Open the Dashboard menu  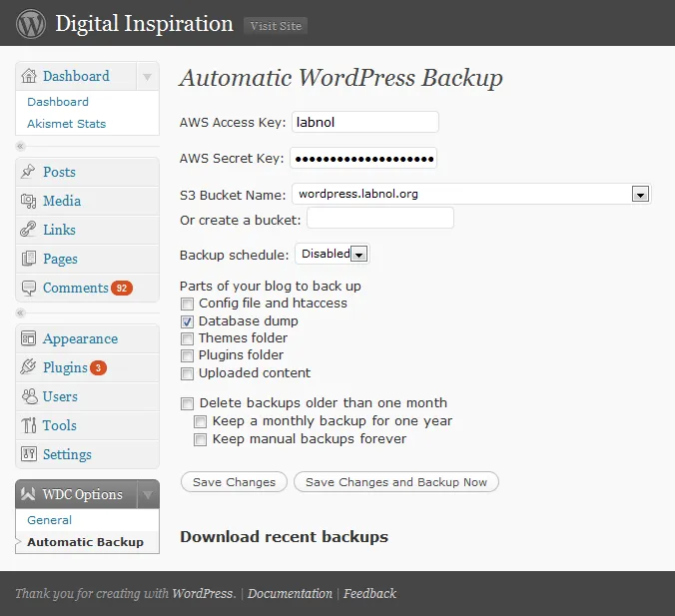pos(76,76)
